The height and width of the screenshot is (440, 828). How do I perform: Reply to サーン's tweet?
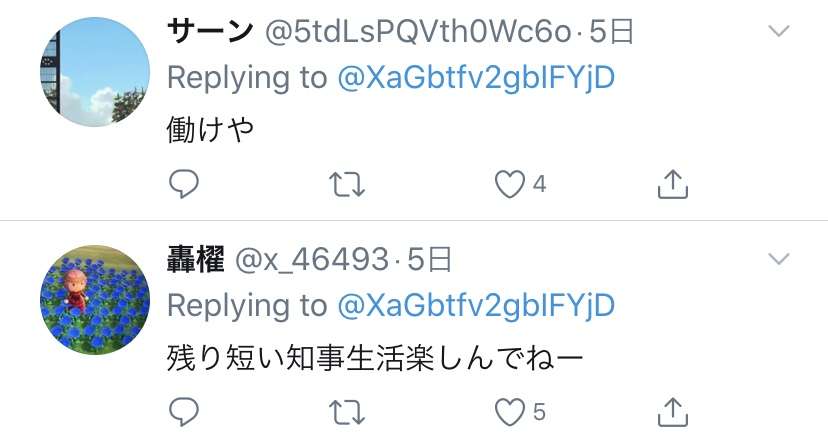[184, 184]
